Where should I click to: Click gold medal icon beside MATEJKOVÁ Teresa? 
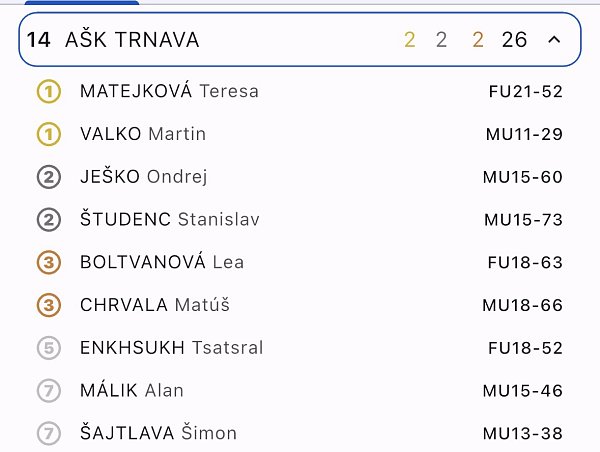(x=48, y=92)
